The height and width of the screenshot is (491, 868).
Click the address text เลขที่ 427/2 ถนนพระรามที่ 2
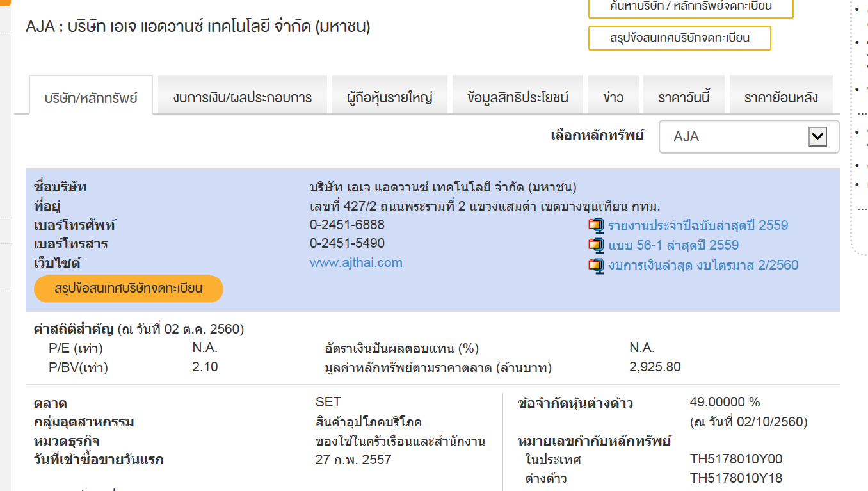tap(485, 206)
